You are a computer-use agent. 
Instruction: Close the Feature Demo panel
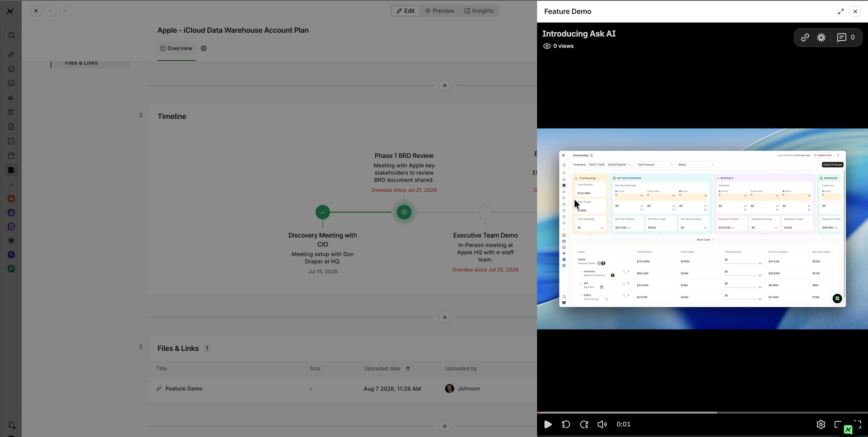click(x=855, y=11)
